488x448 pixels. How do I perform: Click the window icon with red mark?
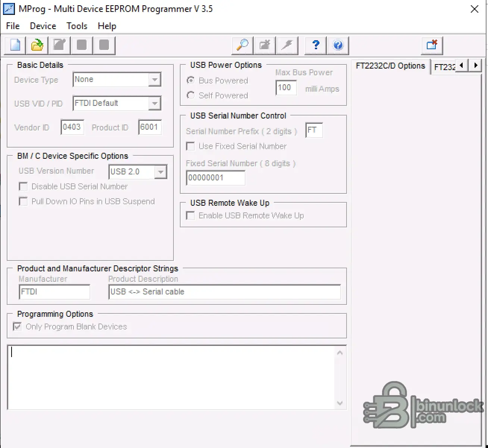click(432, 45)
